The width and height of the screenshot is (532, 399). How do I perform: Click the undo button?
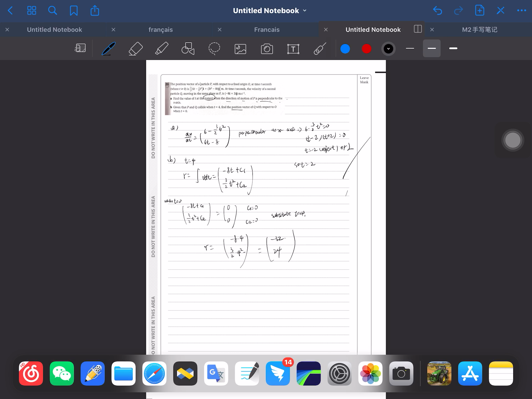click(x=437, y=11)
